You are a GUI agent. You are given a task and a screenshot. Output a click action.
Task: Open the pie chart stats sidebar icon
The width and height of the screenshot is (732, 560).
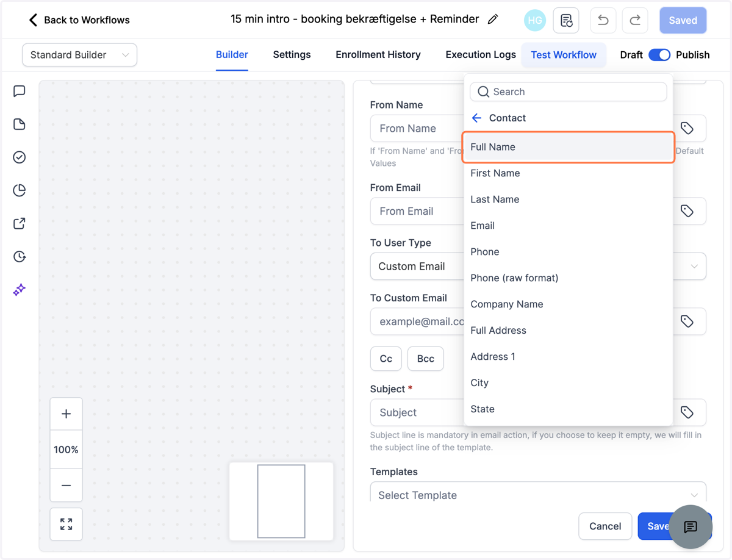click(x=20, y=190)
